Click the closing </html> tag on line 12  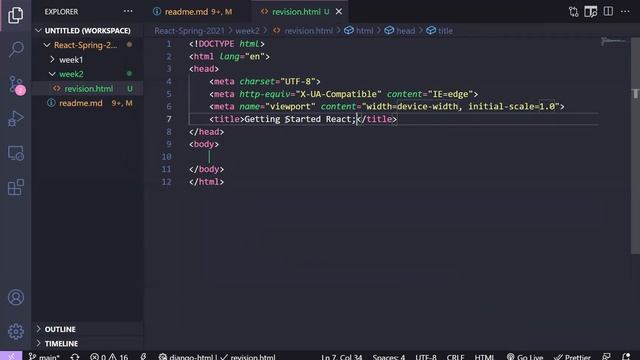click(206, 182)
